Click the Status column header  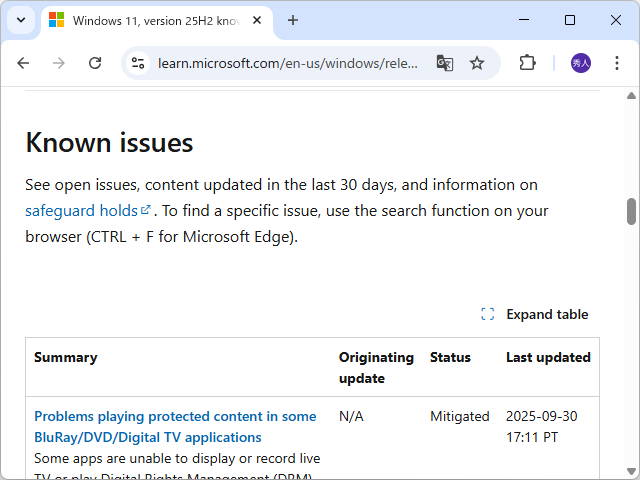coord(450,358)
